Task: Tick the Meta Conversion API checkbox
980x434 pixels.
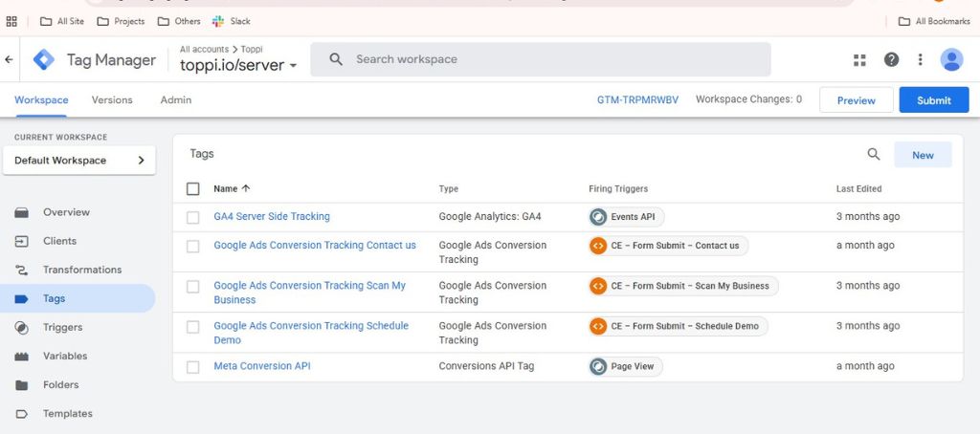Action: pyautogui.click(x=193, y=366)
